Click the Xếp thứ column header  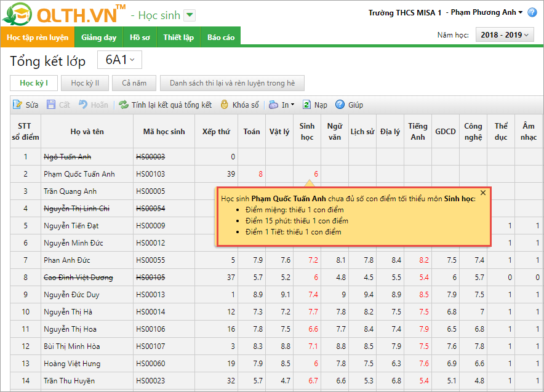click(216, 132)
